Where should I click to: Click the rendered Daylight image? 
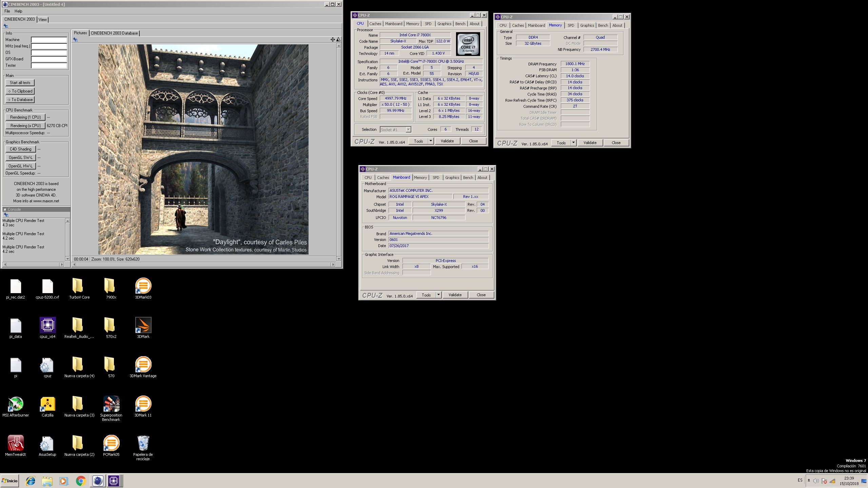(x=203, y=149)
